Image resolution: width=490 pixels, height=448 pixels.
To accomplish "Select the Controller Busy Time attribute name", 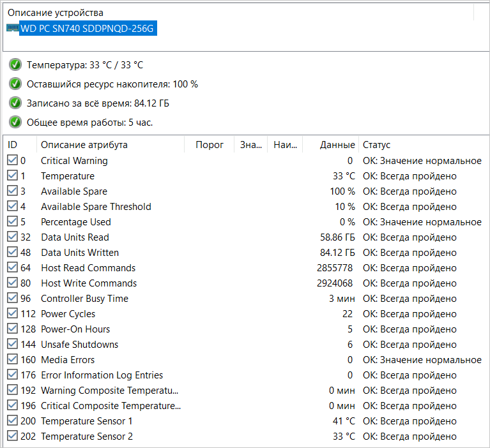I will [x=85, y=299].
